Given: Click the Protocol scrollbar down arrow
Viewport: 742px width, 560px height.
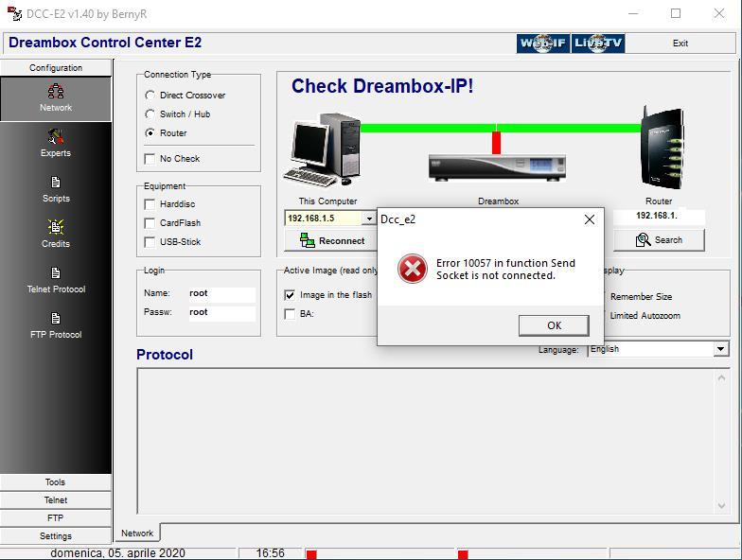Looking at the screenshot, I should pyautogui.click(x=721, y=505).
